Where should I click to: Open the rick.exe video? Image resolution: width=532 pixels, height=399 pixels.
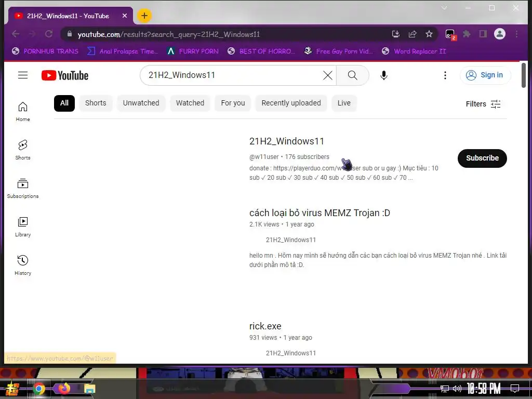(x=265, y=326)
